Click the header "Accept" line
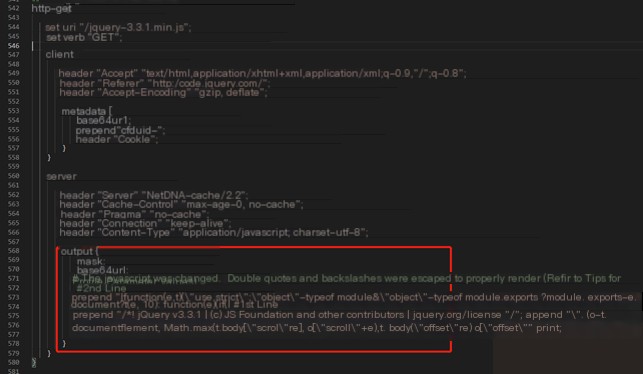Image resolution: width=643 pixels, height=374 pixels. coord(262,73)
